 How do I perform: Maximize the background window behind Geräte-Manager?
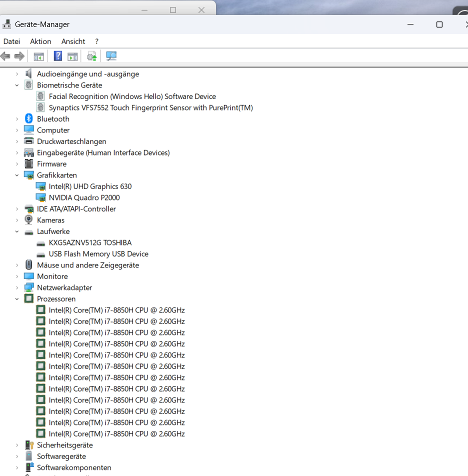point(173,10)
